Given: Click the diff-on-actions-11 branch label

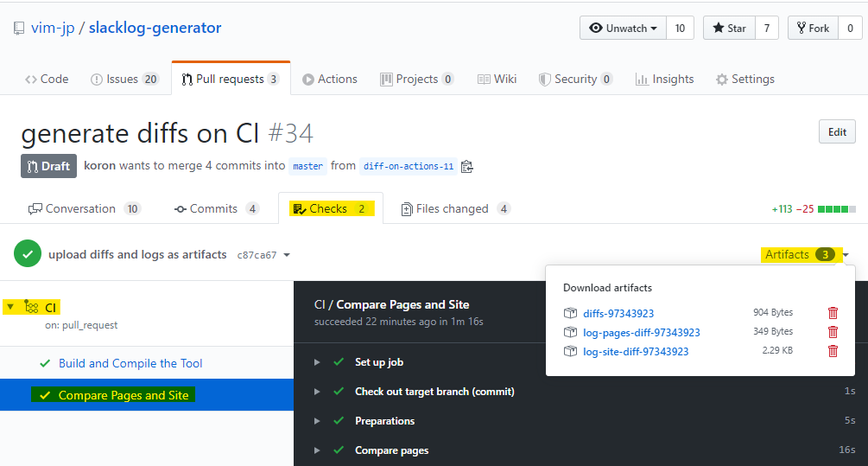Looking at the screenshot, I should 409,166.
